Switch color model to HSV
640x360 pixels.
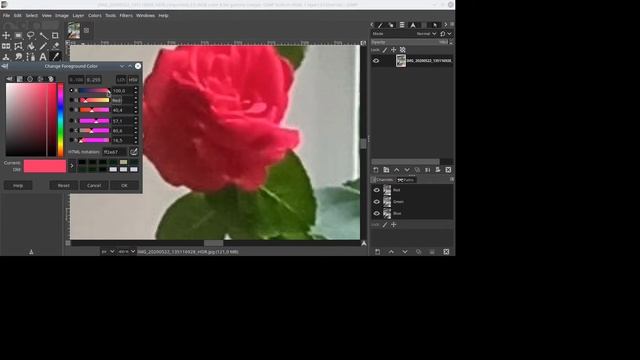[133, 80]
